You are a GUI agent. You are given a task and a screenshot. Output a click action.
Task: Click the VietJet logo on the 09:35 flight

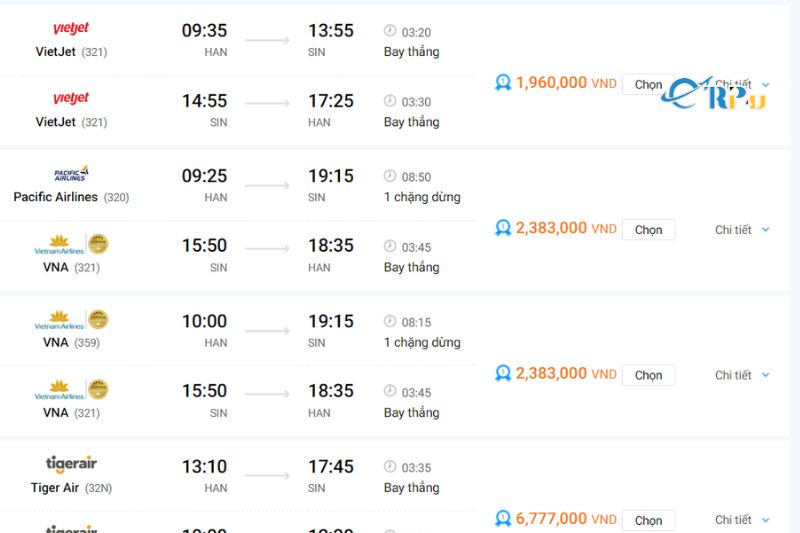coord(71,29)
